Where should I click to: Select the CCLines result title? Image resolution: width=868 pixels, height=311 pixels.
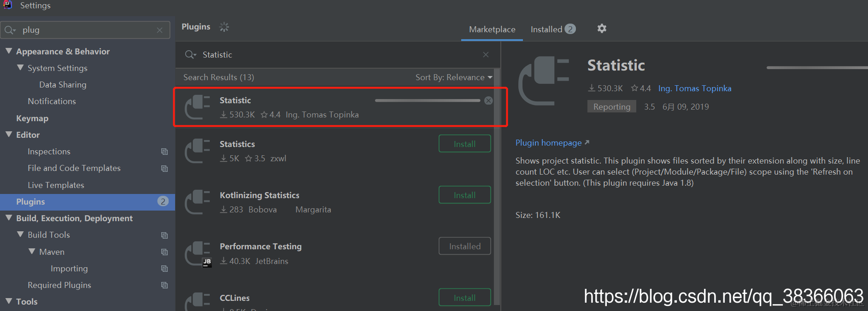click(x=235, y=298)
